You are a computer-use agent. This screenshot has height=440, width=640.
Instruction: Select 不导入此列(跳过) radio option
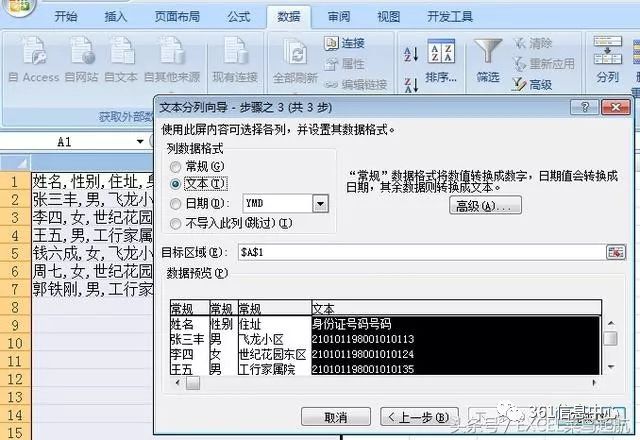coord(176,223)
